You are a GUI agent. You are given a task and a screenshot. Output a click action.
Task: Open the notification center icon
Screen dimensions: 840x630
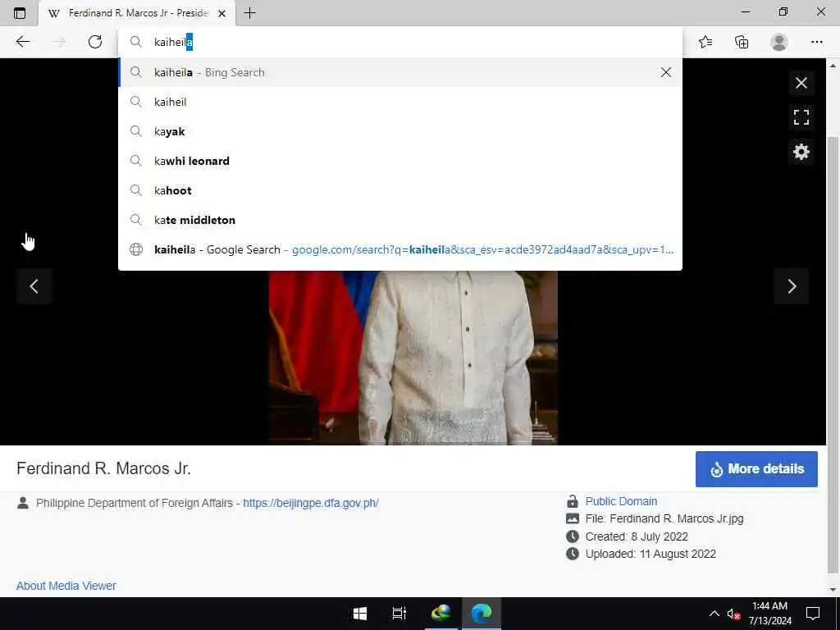(813, 614)
